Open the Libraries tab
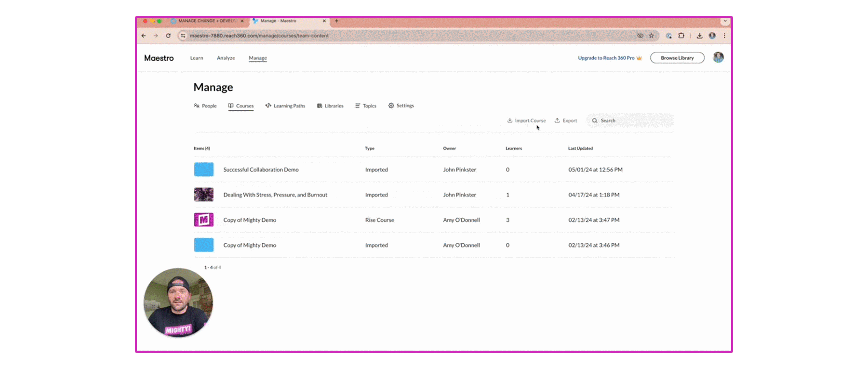 [x=330, y=106]
